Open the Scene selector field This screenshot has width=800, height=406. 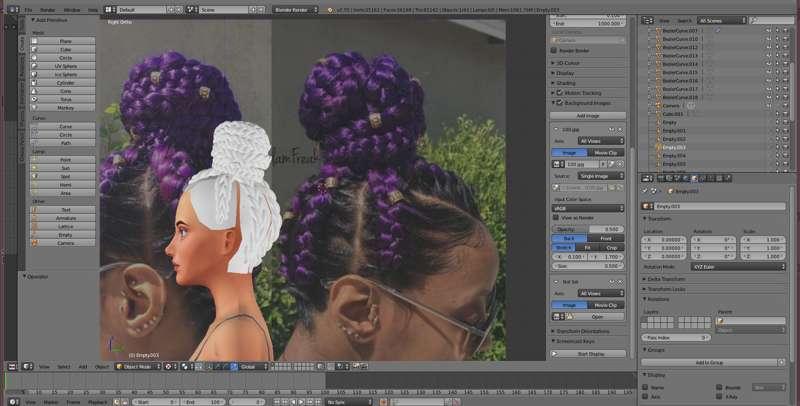point(223,10)
